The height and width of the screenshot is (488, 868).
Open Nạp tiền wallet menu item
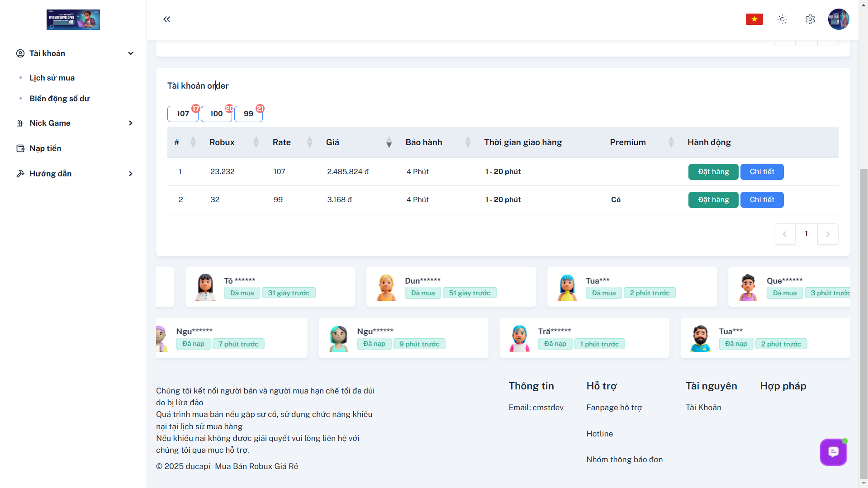(45, 148)
